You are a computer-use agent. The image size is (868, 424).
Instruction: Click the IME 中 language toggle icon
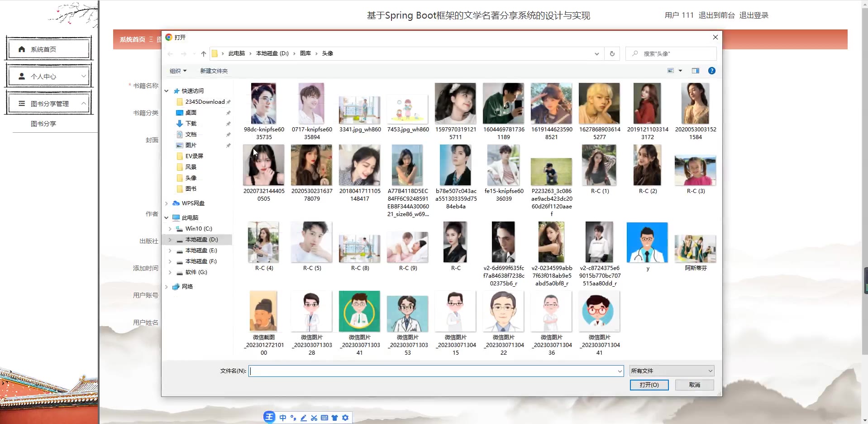tap(283, 418)
